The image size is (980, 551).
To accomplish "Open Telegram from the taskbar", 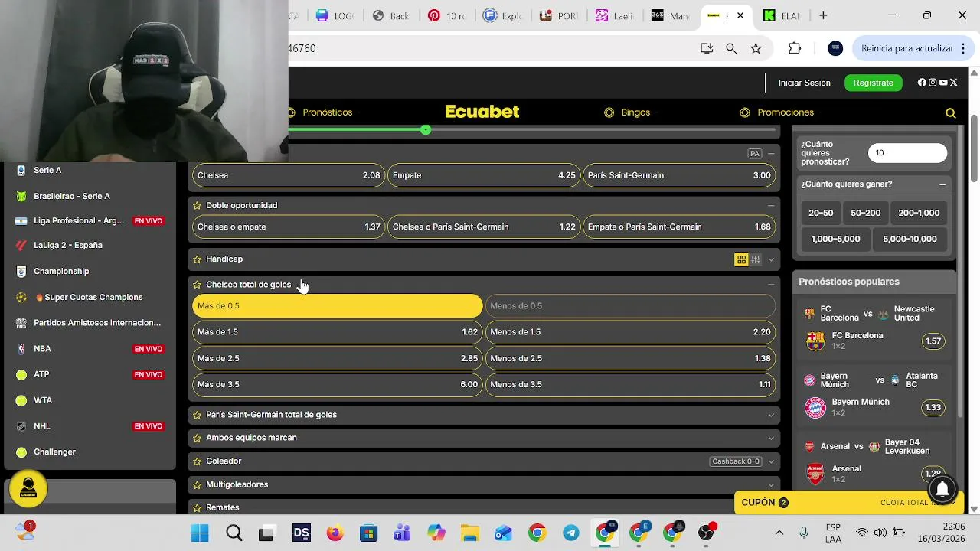I will click(571, 533).
